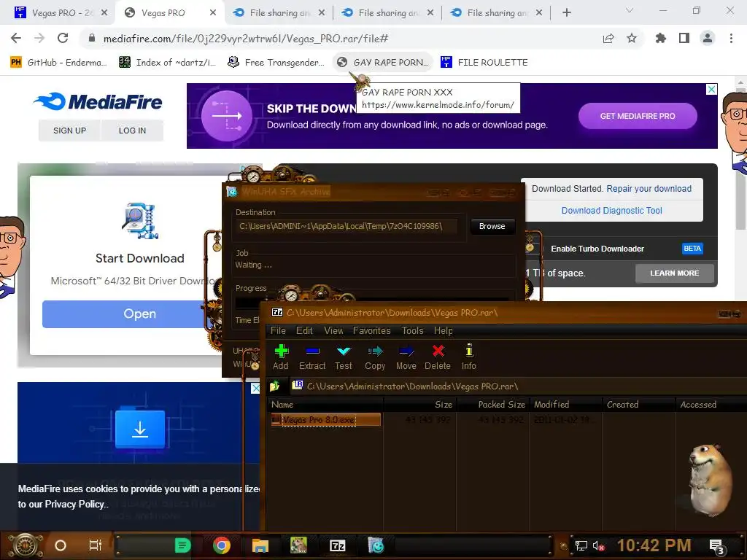Sort by Accessed column header
This screenshot has width=747, height=560.
point(711,404)
